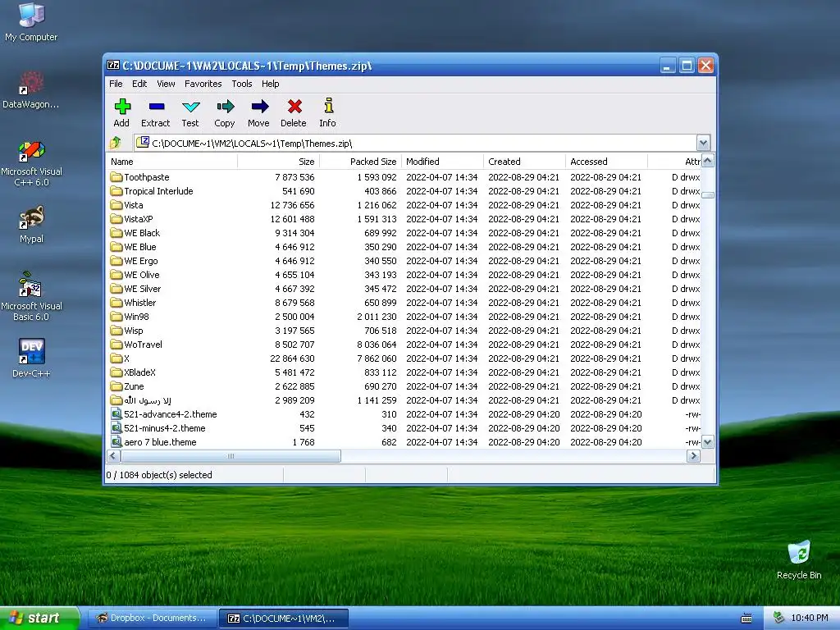Sort by the Name column header
Viewport: 840px width, 630px height.
172,162
